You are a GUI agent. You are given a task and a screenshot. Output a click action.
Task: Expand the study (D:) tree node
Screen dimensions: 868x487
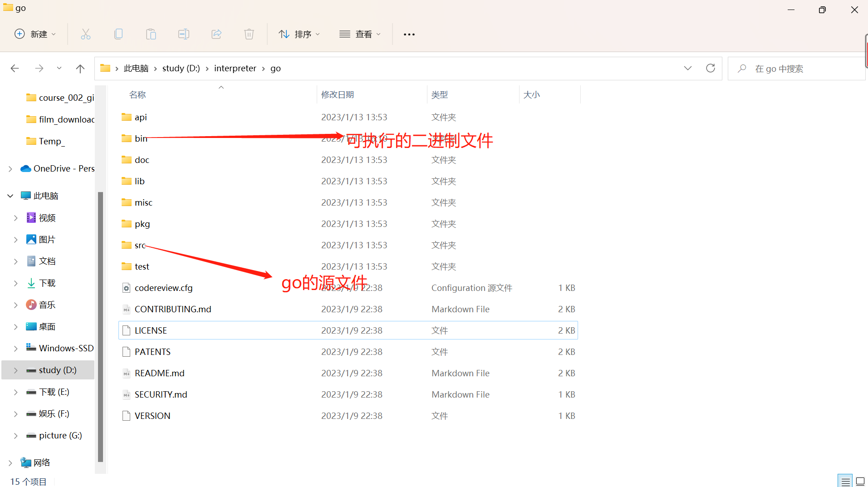tap(16, 370)
